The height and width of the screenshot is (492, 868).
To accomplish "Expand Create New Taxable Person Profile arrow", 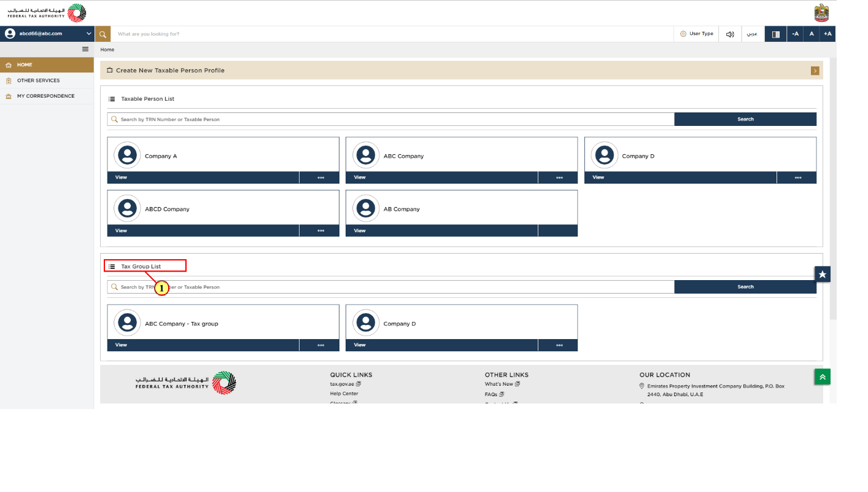I will pyautogui.click(x=815, y=71).
